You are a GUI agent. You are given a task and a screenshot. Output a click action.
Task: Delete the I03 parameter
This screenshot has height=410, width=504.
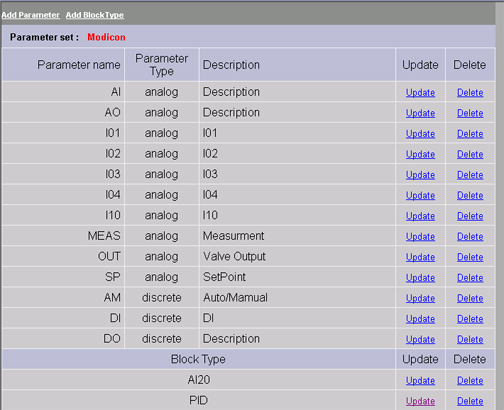click(470, 175)
